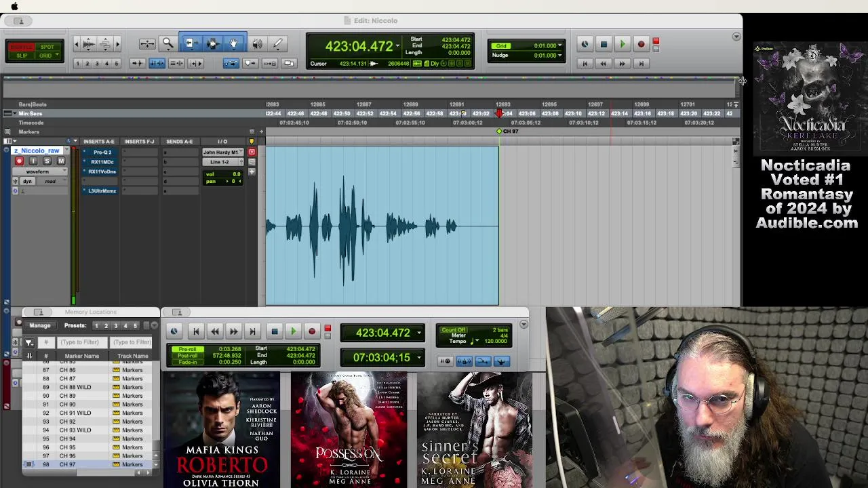The image size is (868, 488).
Task: Open the Pro-Q 2 insert
Action: [x=102, y=152]
